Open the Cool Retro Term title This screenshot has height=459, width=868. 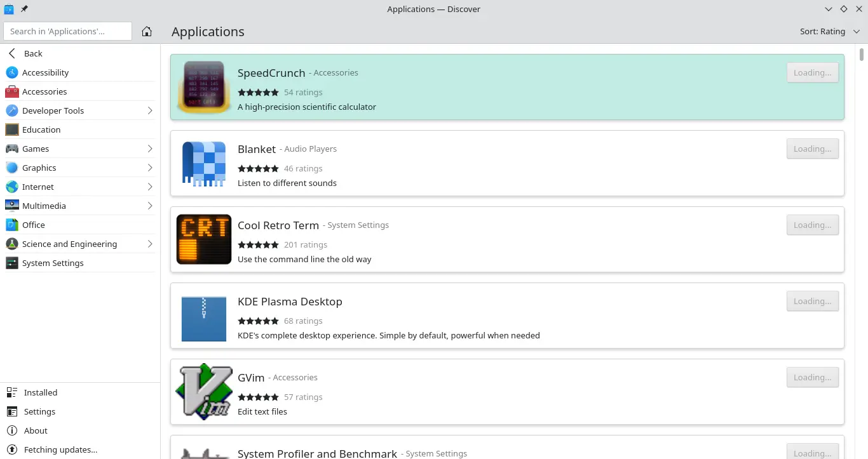278,225
